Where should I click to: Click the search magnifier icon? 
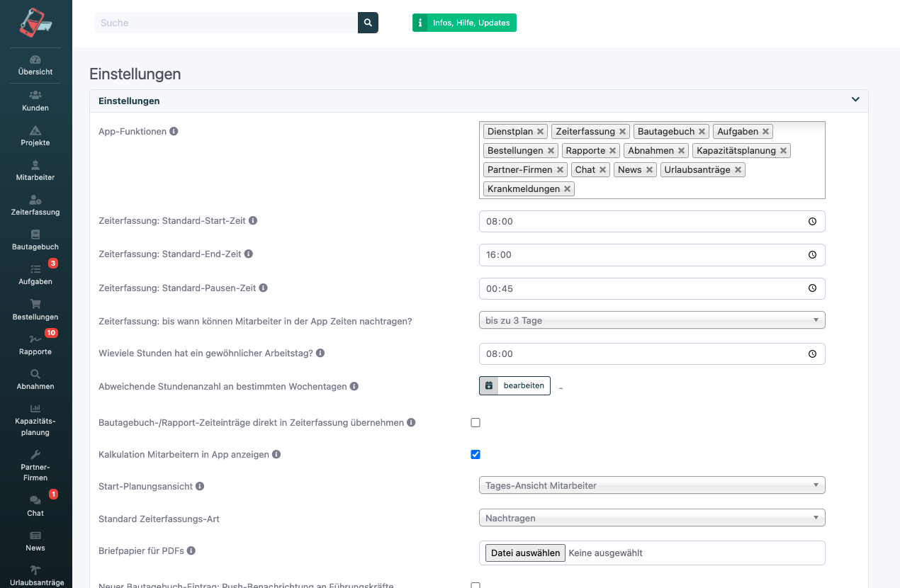(x=368, y=23)
